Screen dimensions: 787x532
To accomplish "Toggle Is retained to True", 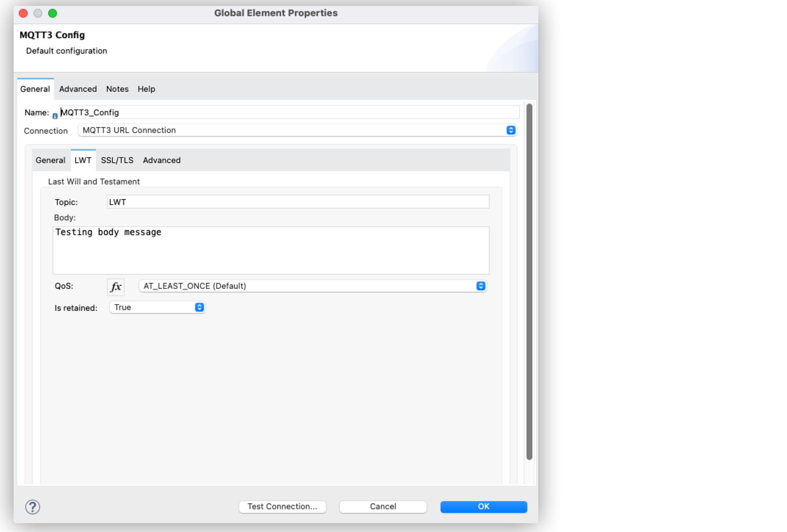I will tap(157, 307).
